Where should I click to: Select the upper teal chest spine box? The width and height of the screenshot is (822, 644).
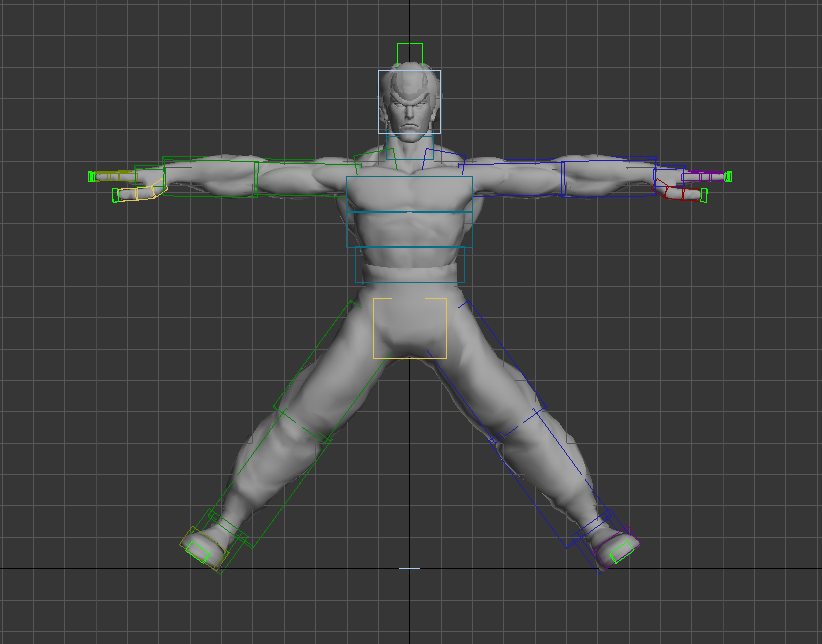coord(409,194)
